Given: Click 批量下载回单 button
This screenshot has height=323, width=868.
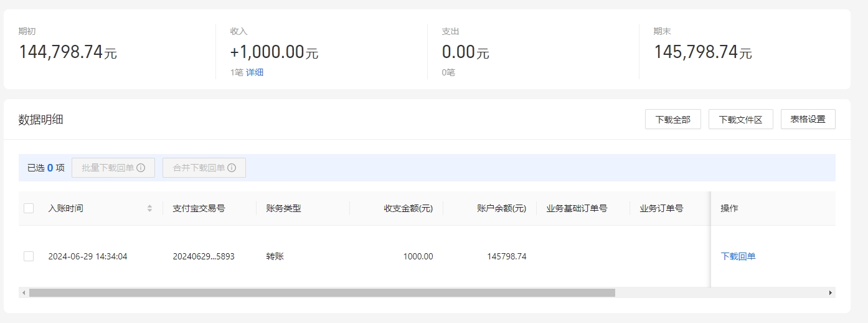Looking at the screenshot, I should coord(113,168).
